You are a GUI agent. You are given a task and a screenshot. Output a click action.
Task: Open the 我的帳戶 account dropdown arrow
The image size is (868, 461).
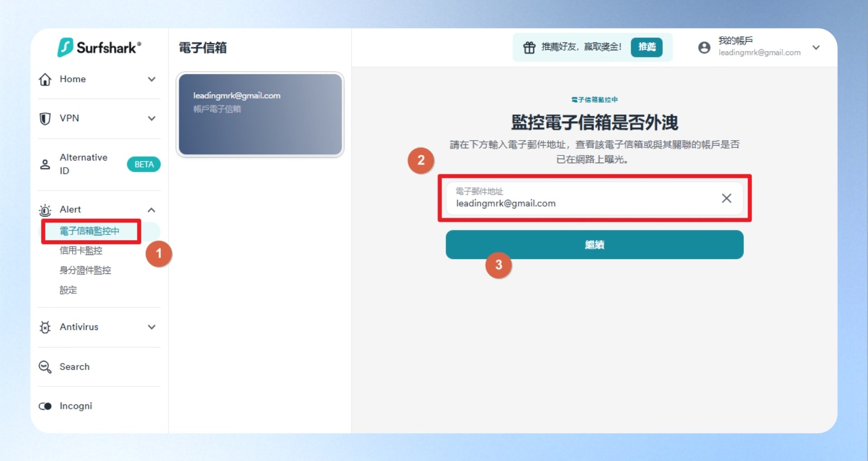(816, 47)
